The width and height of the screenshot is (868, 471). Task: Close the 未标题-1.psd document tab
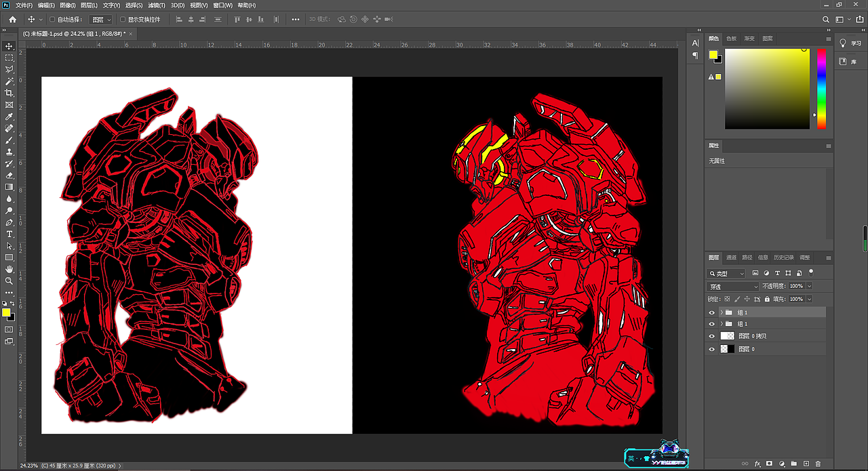(132, 33)
